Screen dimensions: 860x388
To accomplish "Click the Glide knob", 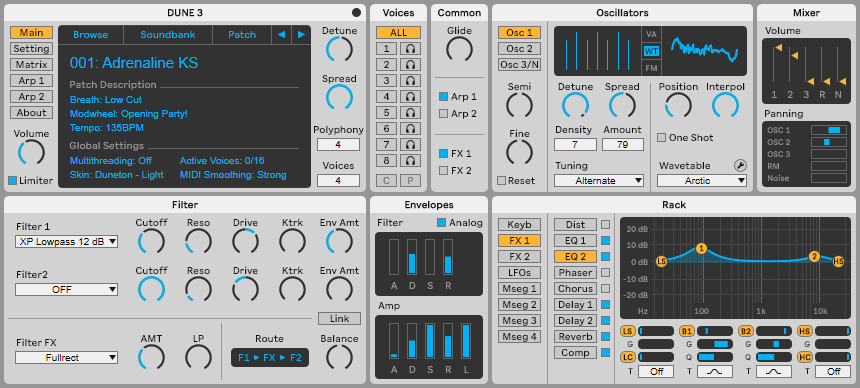I will pos(460,49).
